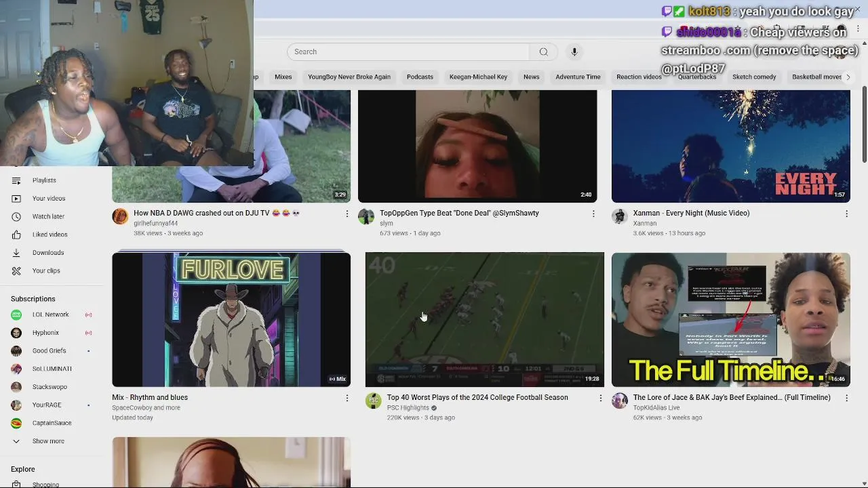
Task: Click the Search input field
Action: pos(408,52)
